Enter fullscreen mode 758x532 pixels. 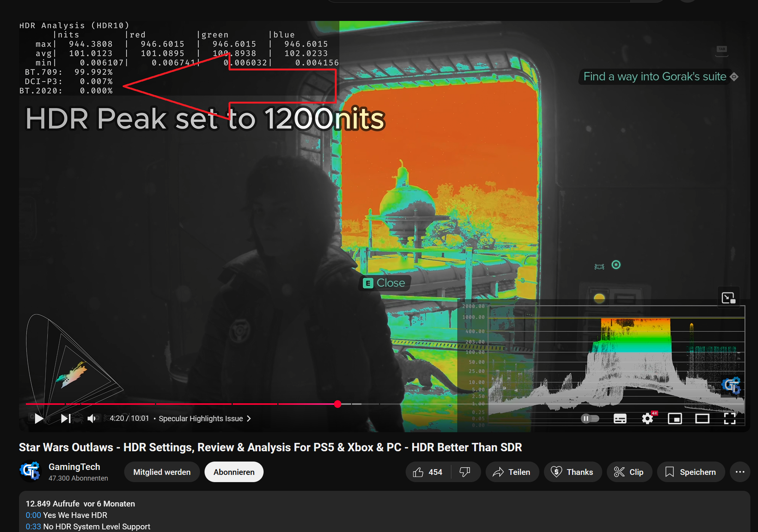[729, 419]
